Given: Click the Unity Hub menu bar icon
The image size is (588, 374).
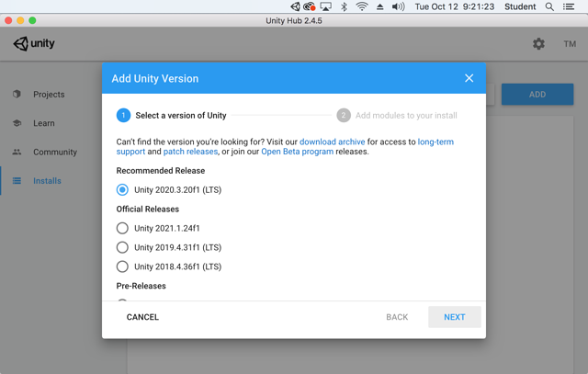Looking at the screenshot, I should 295,6.
